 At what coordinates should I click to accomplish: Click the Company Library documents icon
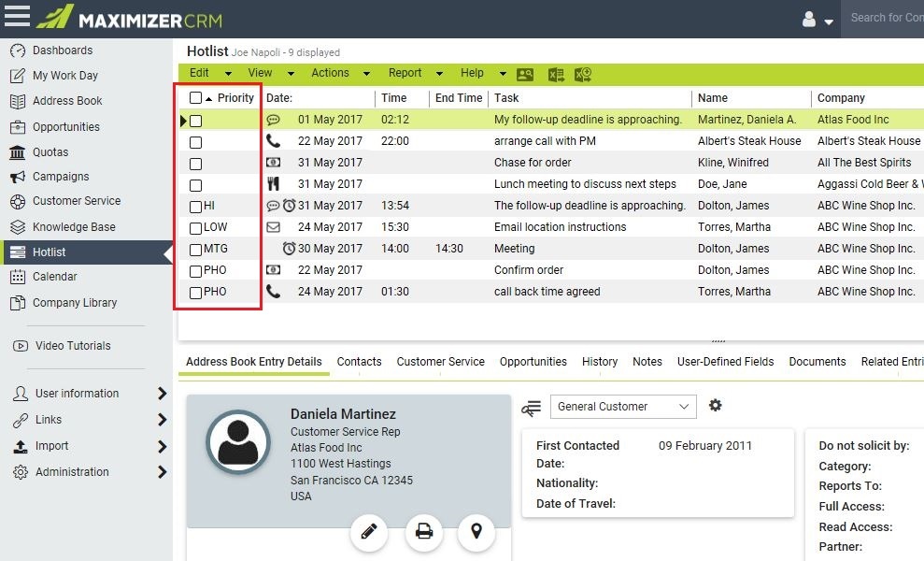pos(18,303)
